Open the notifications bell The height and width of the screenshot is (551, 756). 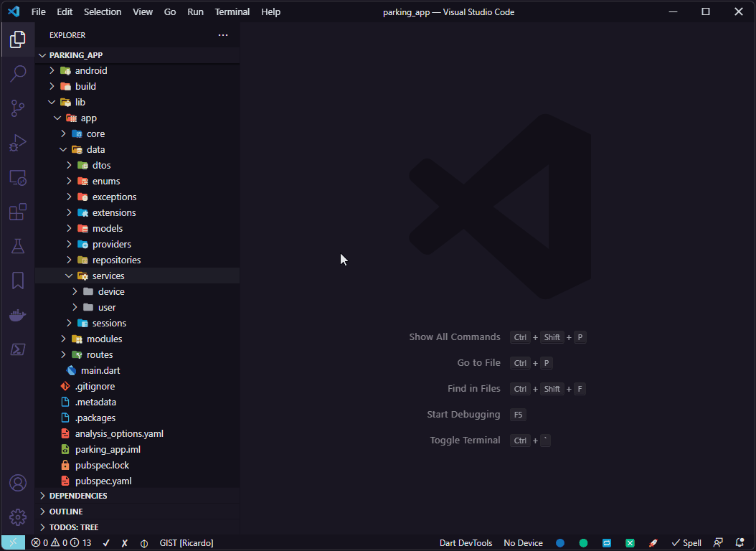(x=740, y=543)
